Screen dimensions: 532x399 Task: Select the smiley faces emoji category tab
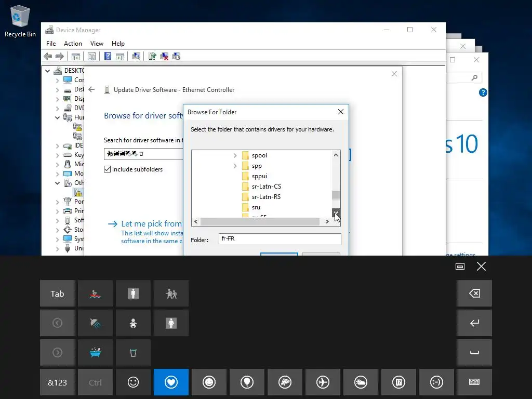point(209,382)
